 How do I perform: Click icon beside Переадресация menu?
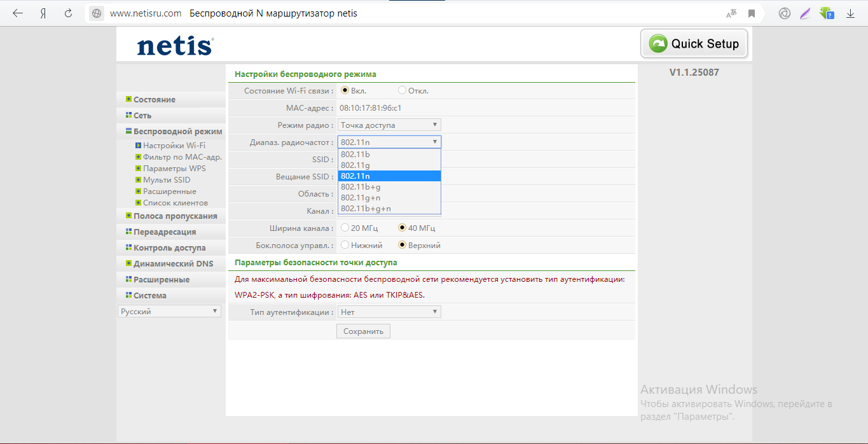pyautogui.click(x=128, y=232)
